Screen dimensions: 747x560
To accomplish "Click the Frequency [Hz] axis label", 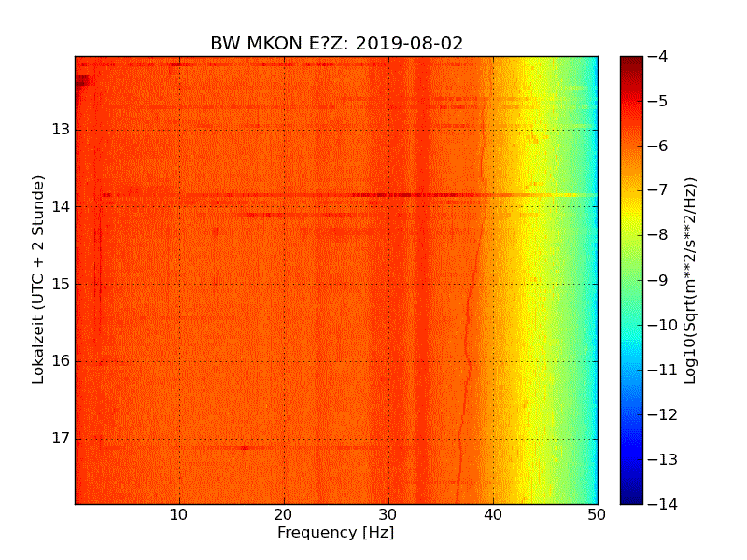I will pyautogui.click(x=336, y=533).
